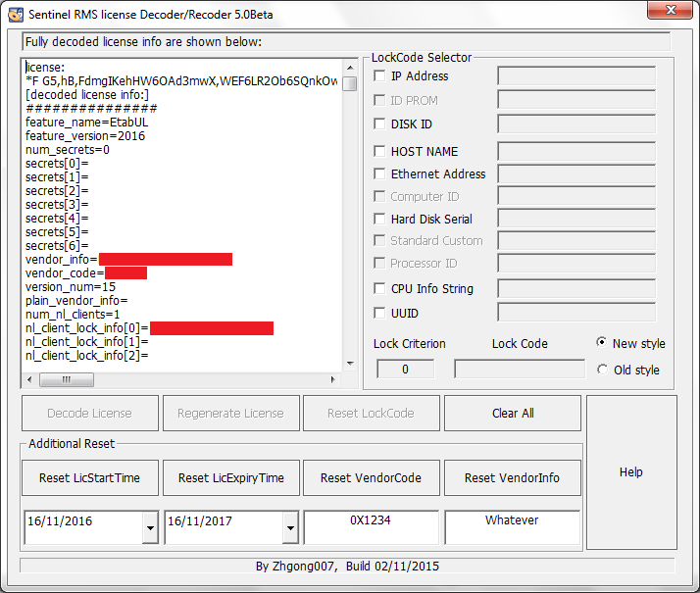Click the Reset VendorCode button
The height and width of the screenshot is (593, 700).
(x=371, y=478)
